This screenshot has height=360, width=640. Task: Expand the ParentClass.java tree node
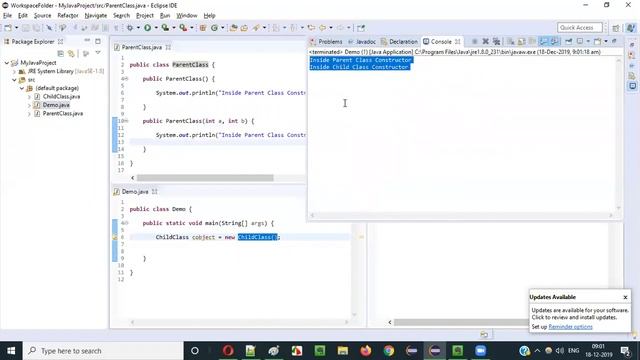coord(29,114)
